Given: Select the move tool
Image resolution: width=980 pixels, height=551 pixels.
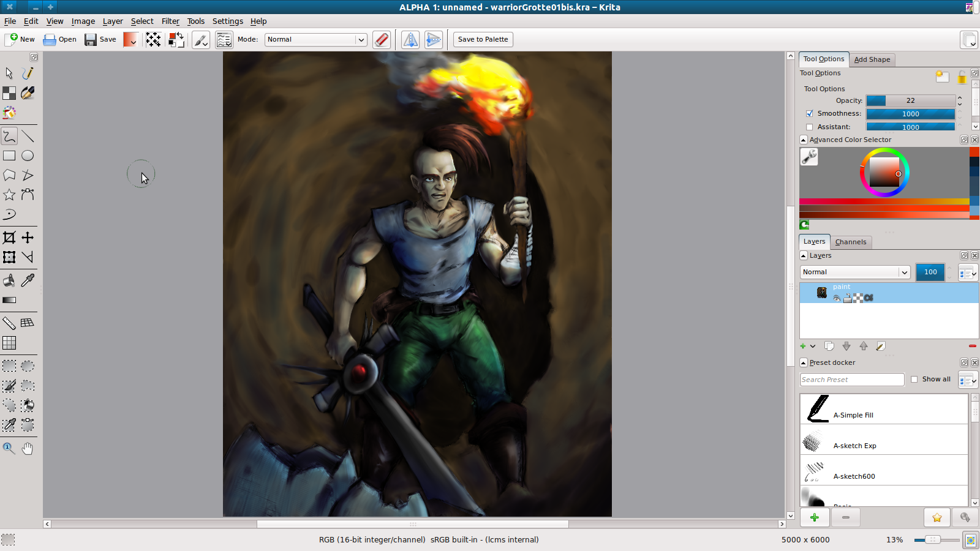Looking at the screenshot, I should [28, 238].
